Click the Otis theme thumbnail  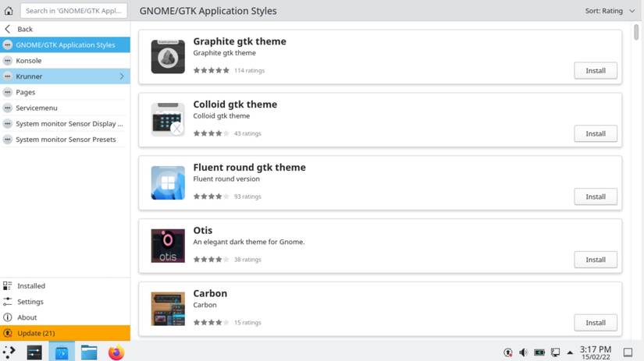click(168, 246)
